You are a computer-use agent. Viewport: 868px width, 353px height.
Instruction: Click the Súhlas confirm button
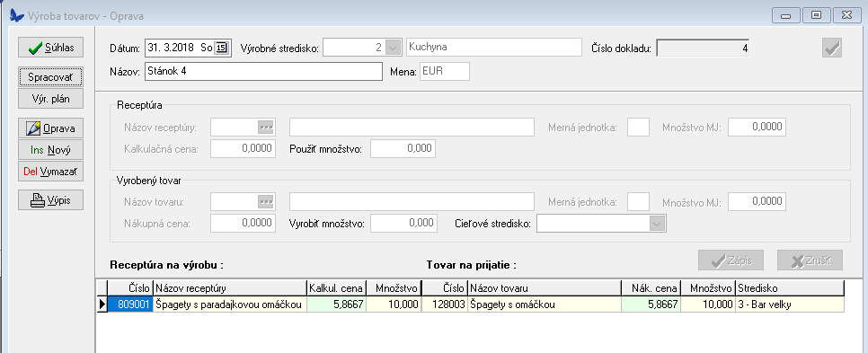point(51,48)
